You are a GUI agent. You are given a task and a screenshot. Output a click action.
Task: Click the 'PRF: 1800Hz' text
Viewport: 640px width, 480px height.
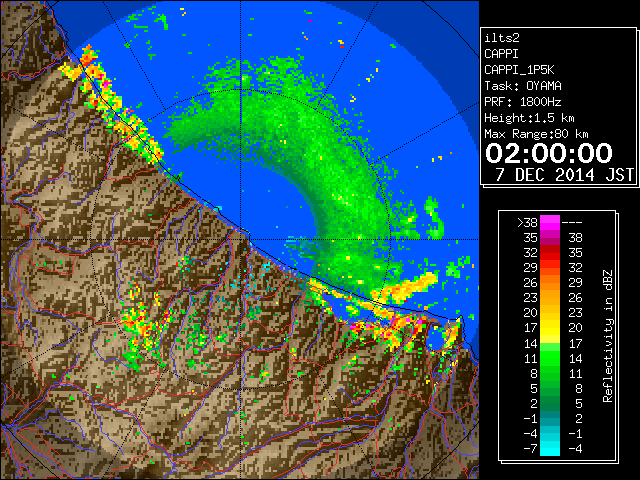(x=523, y=102)
